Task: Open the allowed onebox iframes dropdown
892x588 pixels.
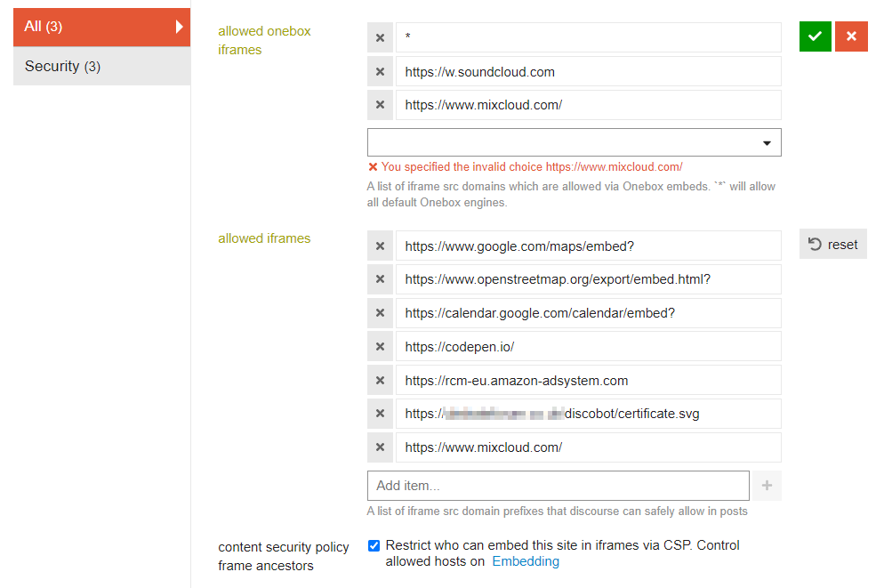Action: click(574, 142)
